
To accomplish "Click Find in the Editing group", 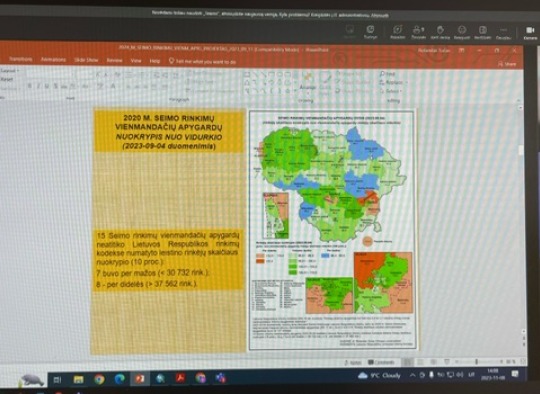I will coord(388,74).
